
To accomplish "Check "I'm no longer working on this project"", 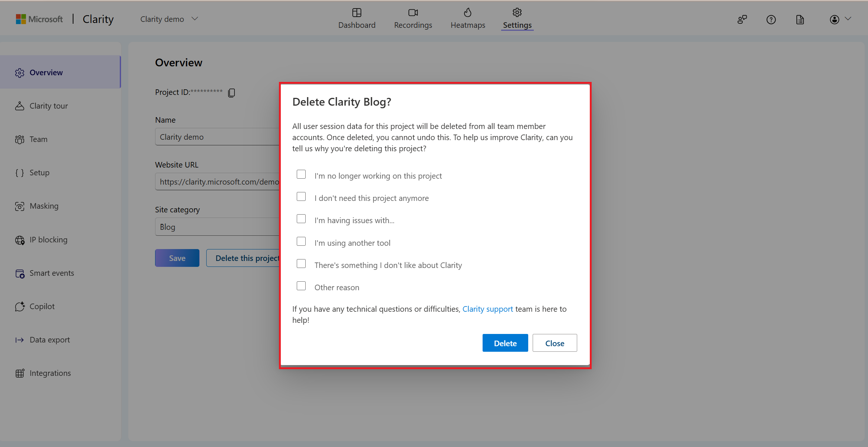I will click(x=301, y=174).
